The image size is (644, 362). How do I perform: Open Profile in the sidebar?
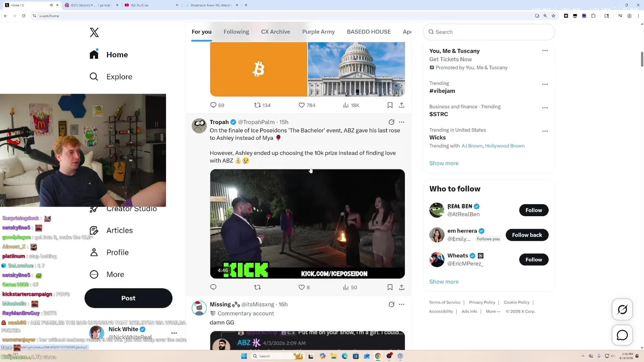[109, 252]
